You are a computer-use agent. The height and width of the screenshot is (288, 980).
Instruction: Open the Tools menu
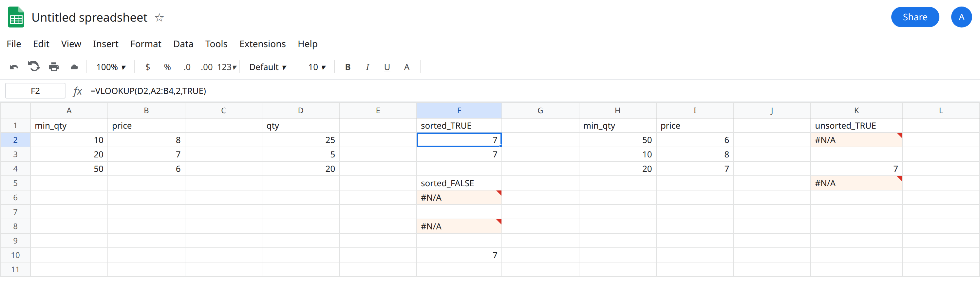point(216,44)
